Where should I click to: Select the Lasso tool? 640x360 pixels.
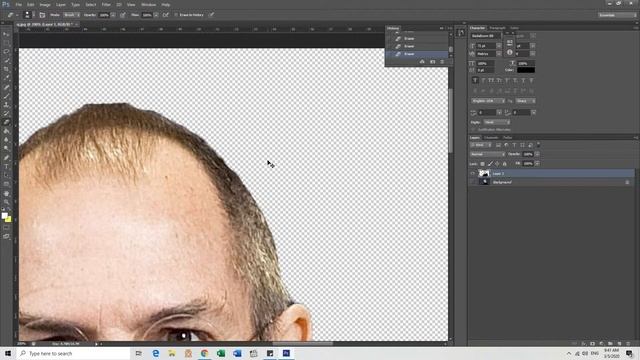pos(6,52)
